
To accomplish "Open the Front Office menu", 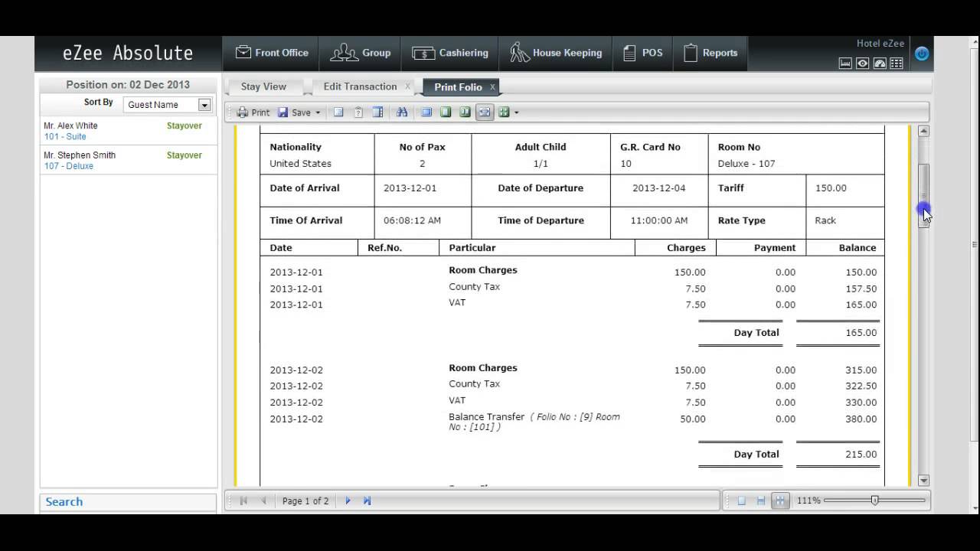I will tap(272, 53).
